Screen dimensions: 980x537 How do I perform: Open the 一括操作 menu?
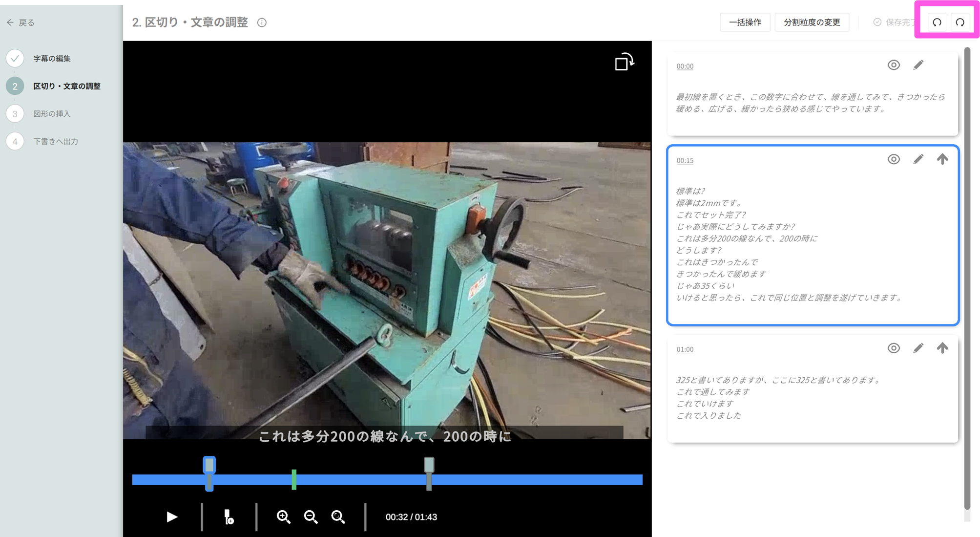point(745,22)
